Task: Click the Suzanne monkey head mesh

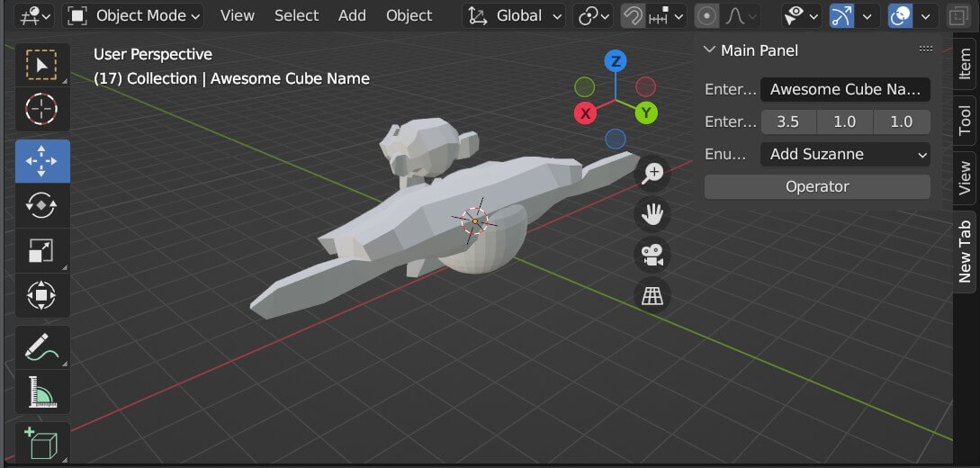Action: click(428, 148)
